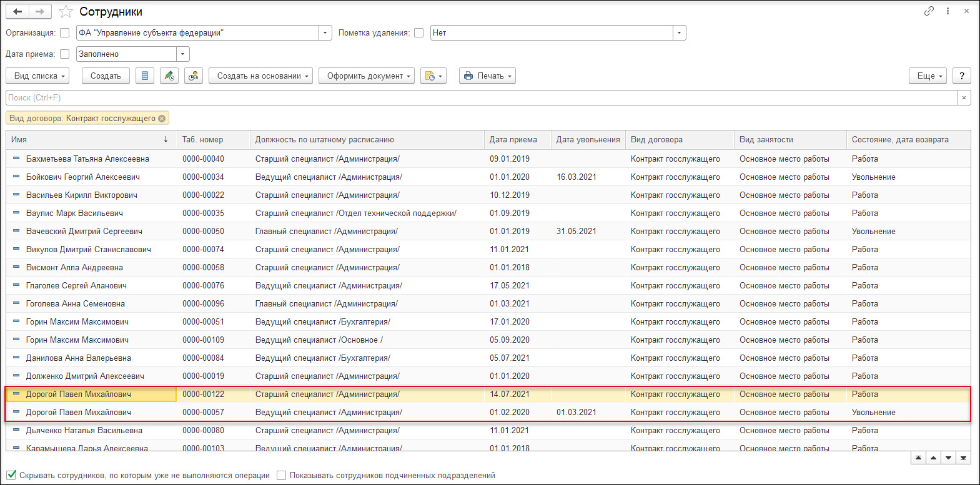Click the Дата увольнения column header
Image resolution: width=980 pixels, height=485 pixels.
(588, 140)
